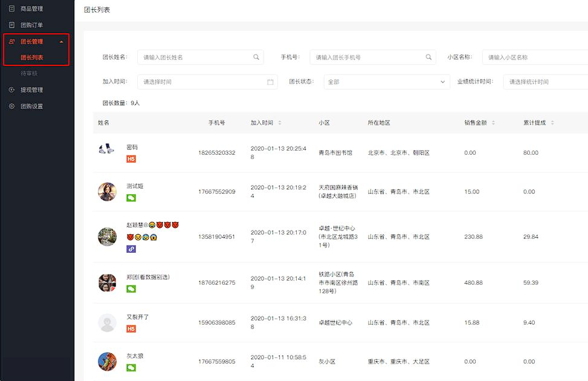Click search icon in 手机号 field
This screenshot has width=588, height=381.
pos(428,57)
